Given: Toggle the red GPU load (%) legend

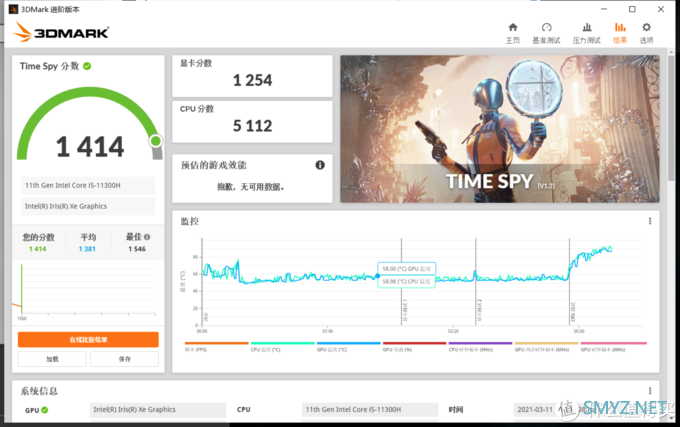Looking at the screenshot, I should click(414, 347).
